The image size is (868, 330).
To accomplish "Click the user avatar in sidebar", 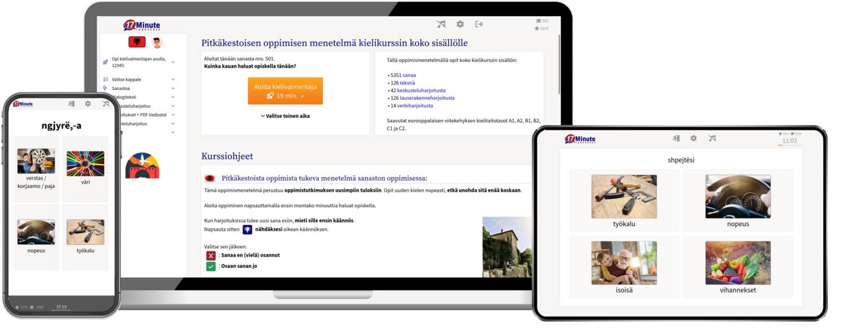I will 157,43.
